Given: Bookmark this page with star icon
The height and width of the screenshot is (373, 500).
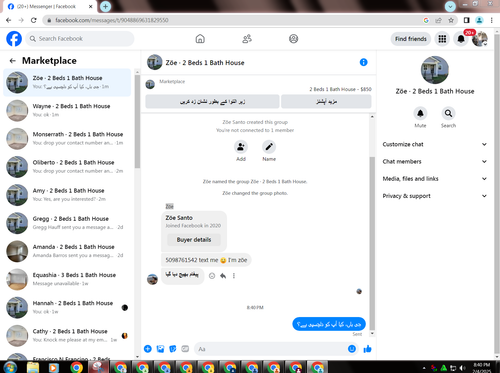Looking at the screenshot, I should 451,20.
